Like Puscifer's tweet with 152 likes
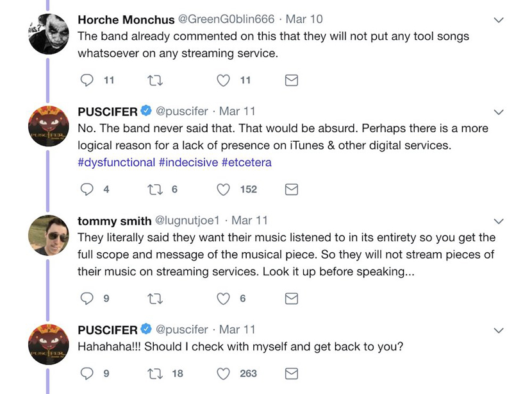The height and width of the screenshot is (394, 532). click(223, 189)
